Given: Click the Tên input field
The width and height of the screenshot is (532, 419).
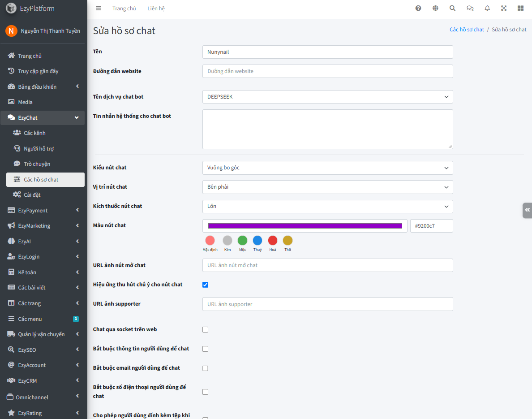Looking at the screenshot, I should point(327,52).
